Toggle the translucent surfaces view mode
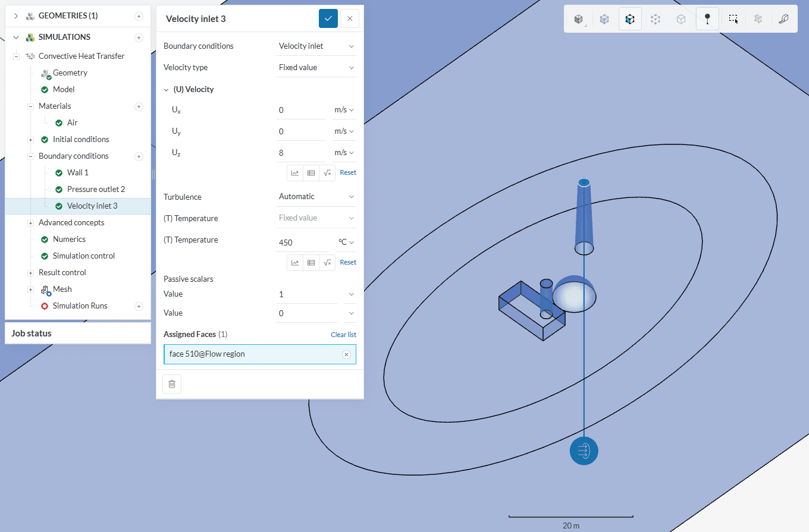Screen dimensions: 809x532 681,20
